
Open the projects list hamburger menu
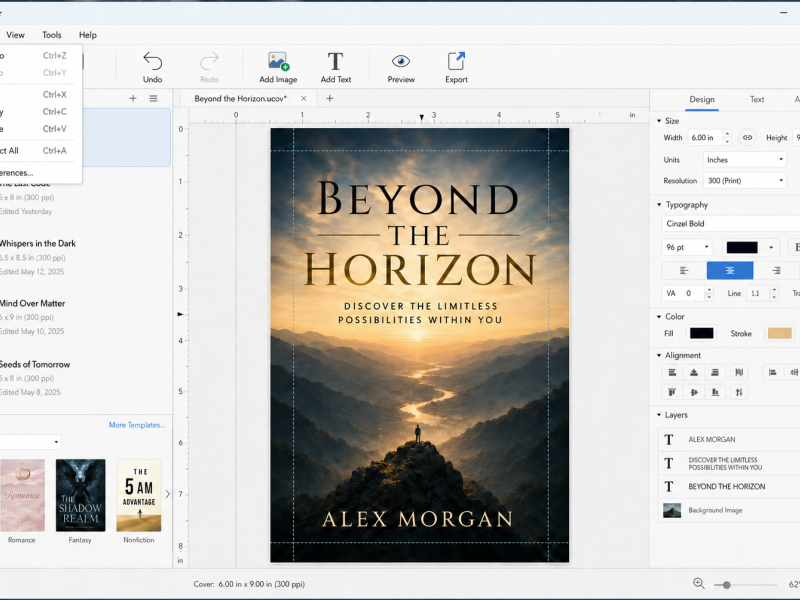pyautogui.click(x=153, y=98)
